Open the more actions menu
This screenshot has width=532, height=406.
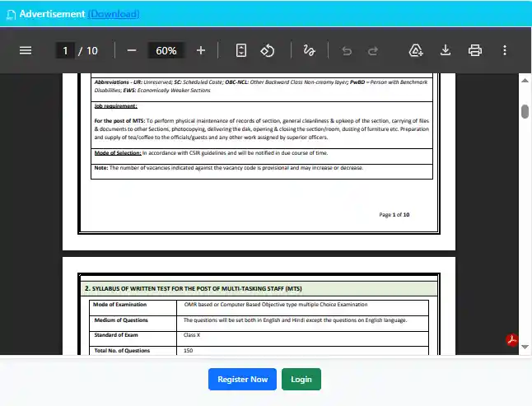point(505,50)
